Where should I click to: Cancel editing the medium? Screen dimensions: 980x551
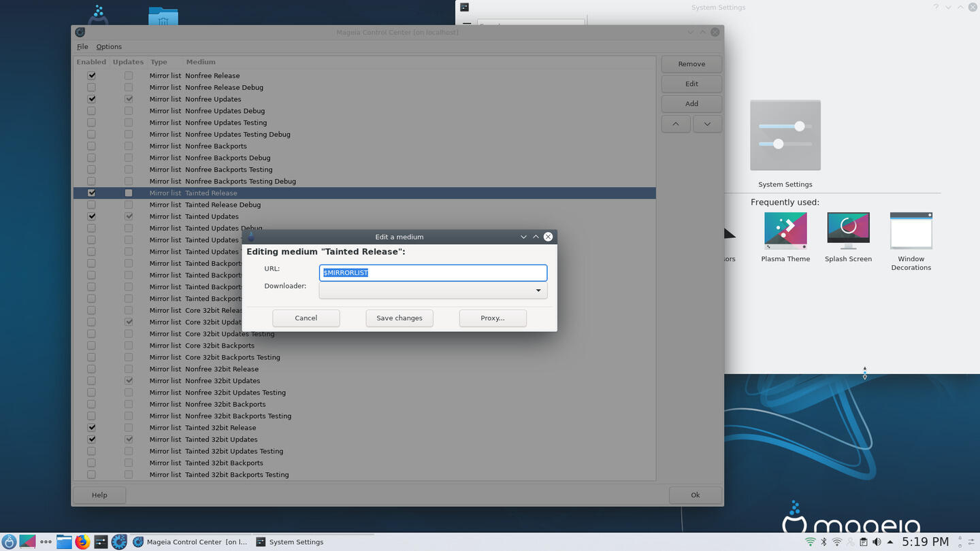306,318
